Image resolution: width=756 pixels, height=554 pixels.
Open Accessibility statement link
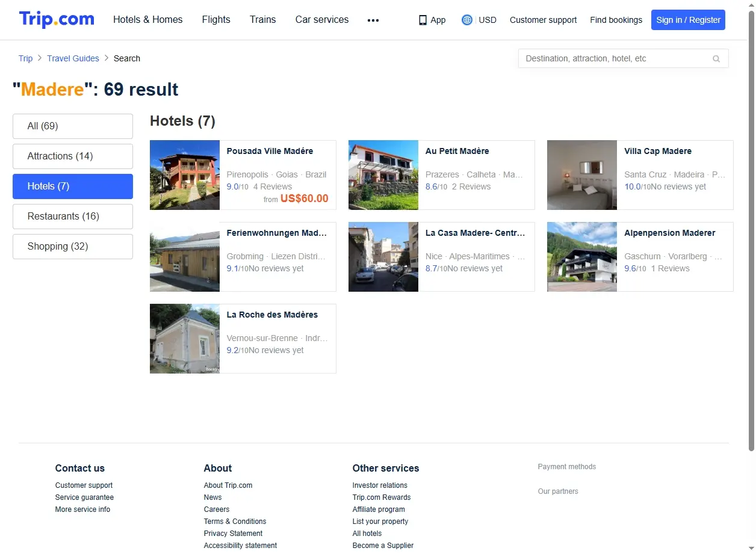pyautogui.click(x=240, y=546)
